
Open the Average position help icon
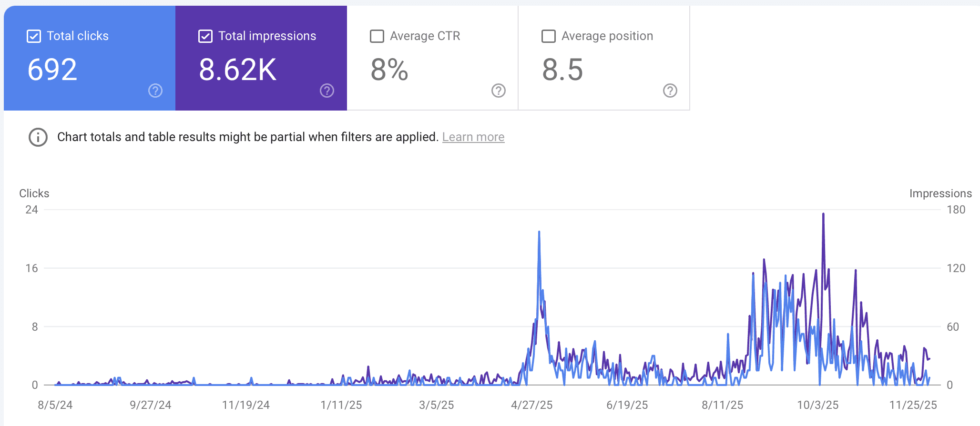pyautogui.click(x=670, y=91)
